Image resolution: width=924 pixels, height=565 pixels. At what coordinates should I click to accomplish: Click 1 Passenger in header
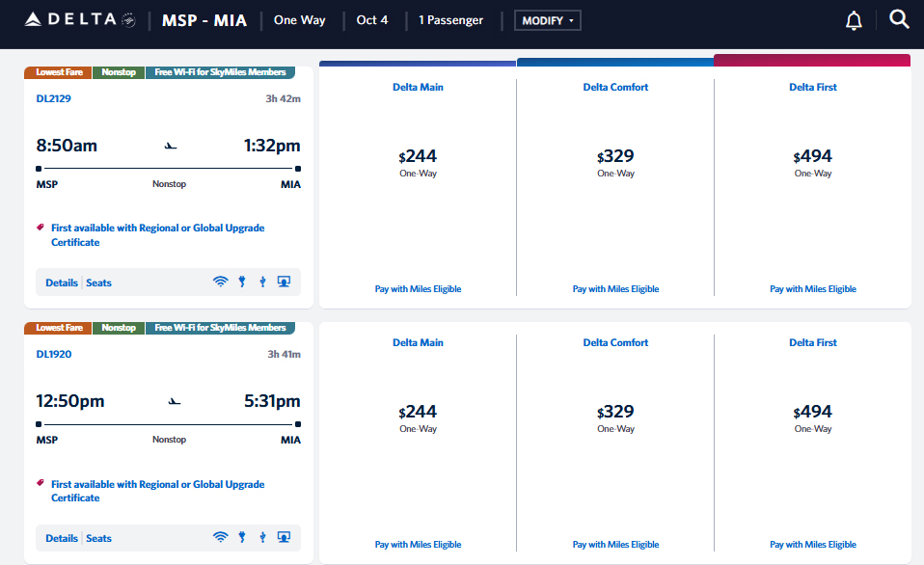pyautogui.click(x=450, y=20)
